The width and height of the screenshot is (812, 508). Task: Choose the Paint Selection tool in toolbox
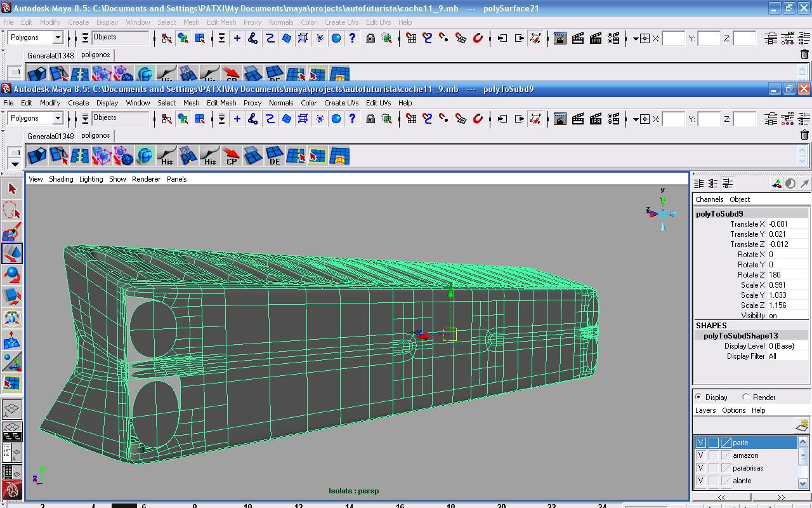[12, 232]
